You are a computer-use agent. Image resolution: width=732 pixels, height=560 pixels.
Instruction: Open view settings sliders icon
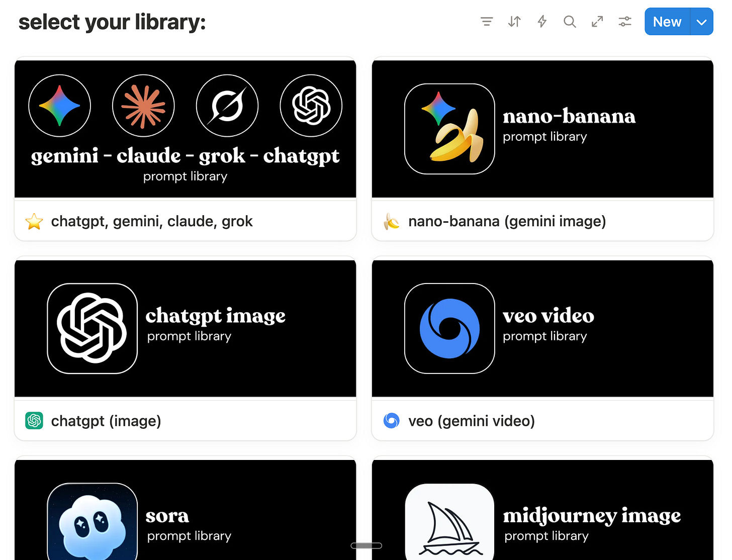[625, 22]
